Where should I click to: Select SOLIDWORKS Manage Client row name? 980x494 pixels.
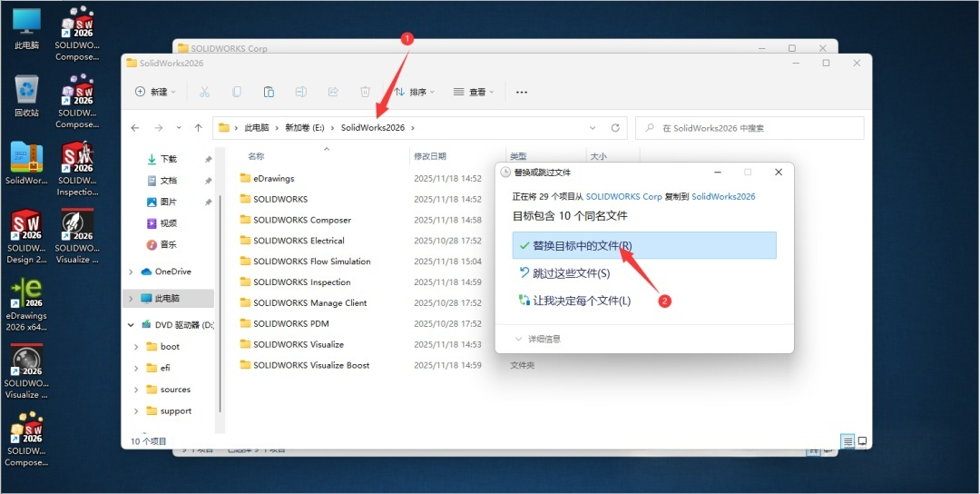click(x=310, y=302)
